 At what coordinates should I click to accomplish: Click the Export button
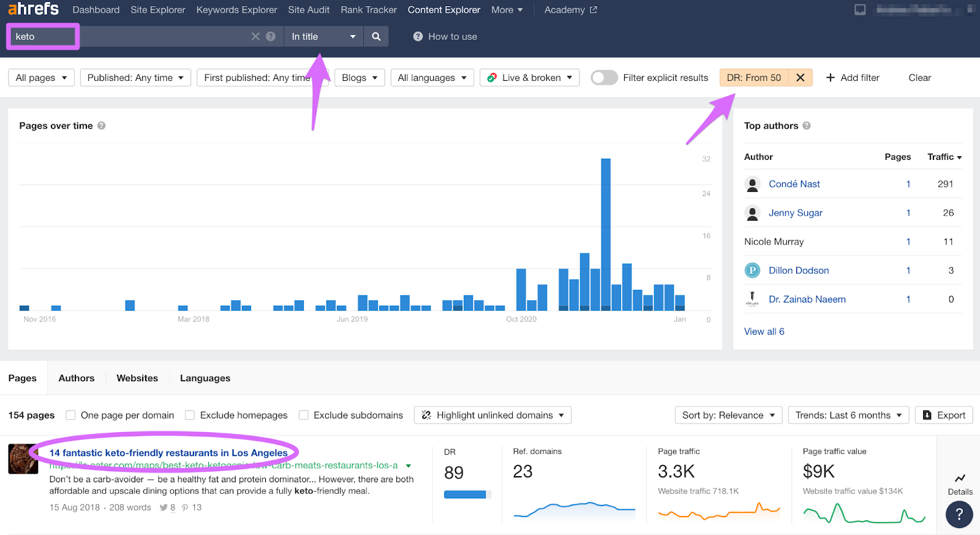(944, 415)
